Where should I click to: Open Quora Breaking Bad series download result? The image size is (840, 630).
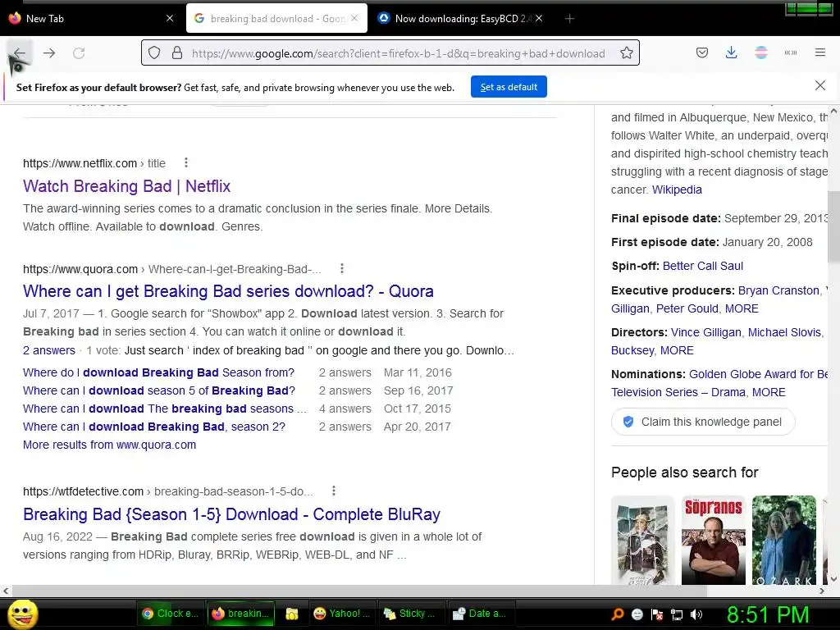point(228,291)
